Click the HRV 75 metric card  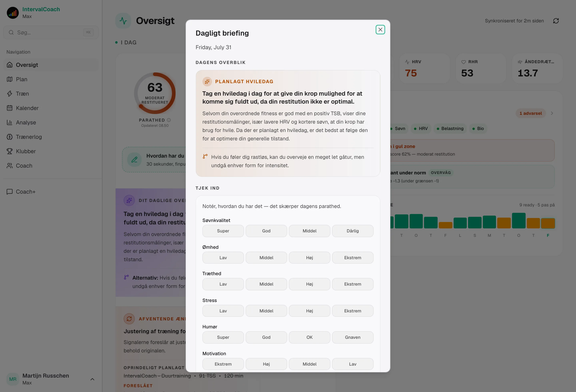coord(424,68)
